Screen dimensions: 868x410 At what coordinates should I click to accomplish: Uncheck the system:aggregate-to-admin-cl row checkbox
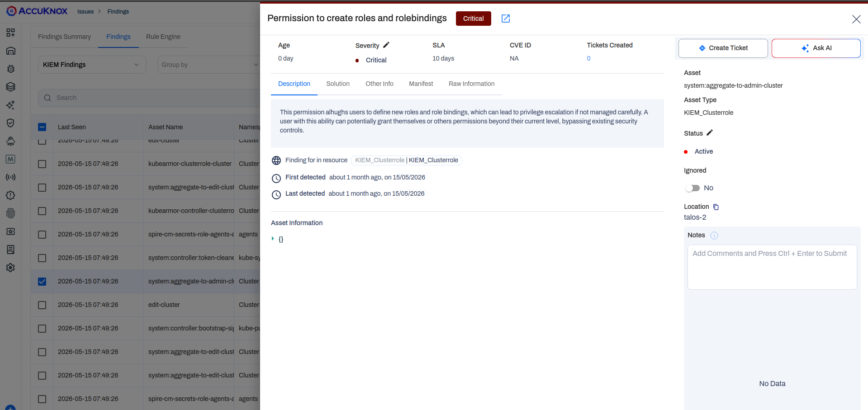pyautogui.click(x=42, y=282)
